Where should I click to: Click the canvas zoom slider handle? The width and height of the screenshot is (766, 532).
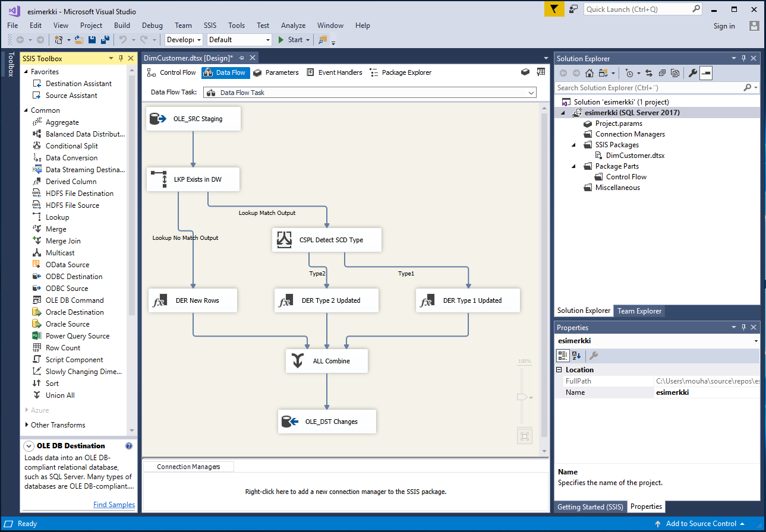pyautogui.click(x=522, y=397)
